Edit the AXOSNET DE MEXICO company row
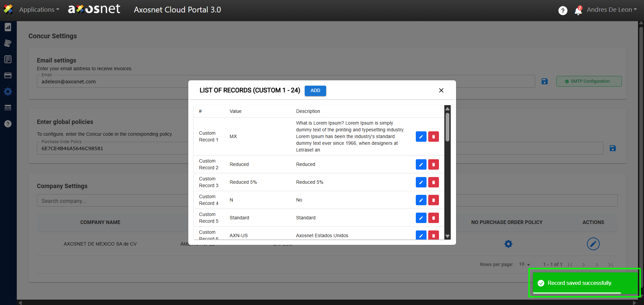644x305 pixels. (x=593, y=244)
